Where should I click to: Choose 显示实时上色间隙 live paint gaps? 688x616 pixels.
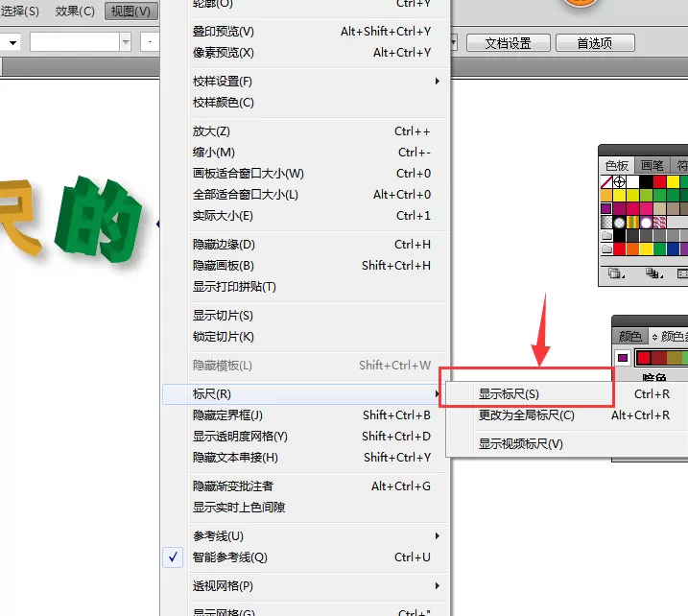[306, 508]
